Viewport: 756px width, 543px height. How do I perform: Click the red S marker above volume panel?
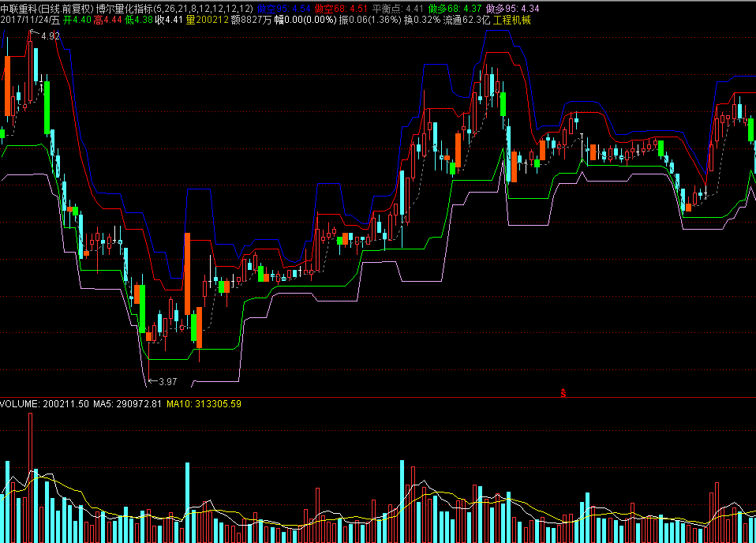coord(563,393)
